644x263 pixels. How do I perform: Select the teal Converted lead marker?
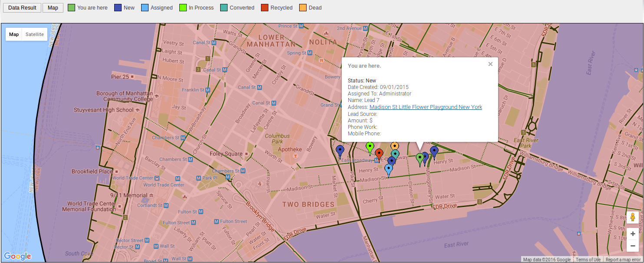[395, 154]
